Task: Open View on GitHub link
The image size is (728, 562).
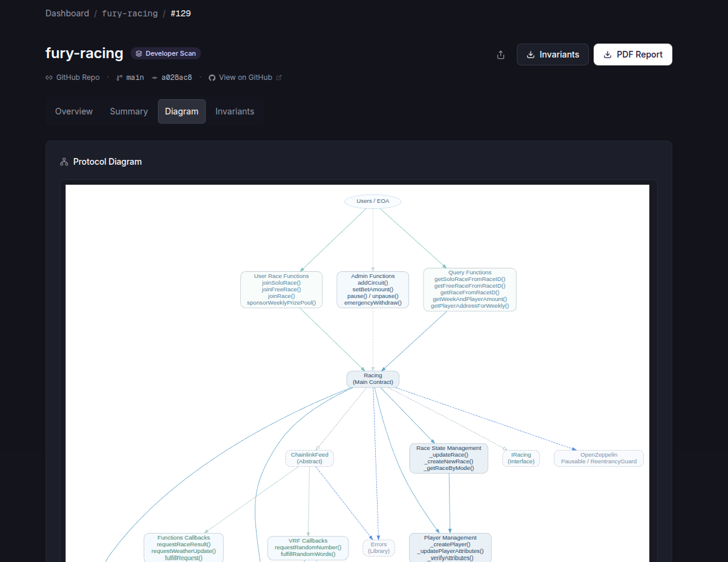Action: [246, 78]
